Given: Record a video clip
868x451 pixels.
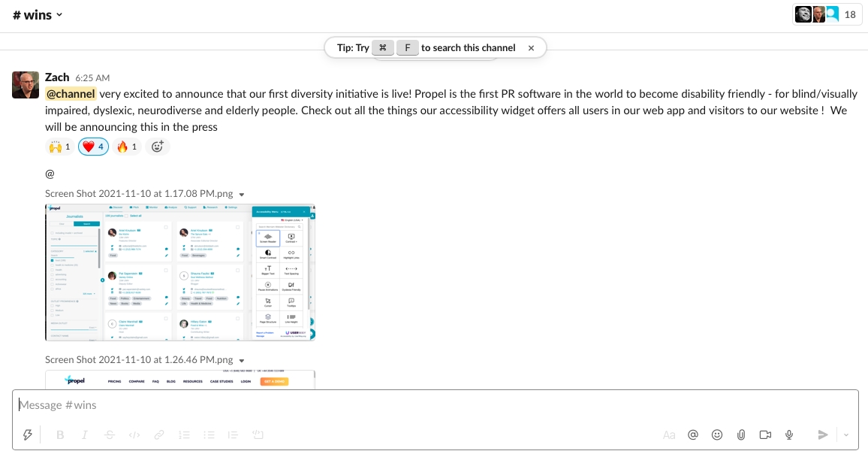Looking at the screenshot, I should 765,435.
